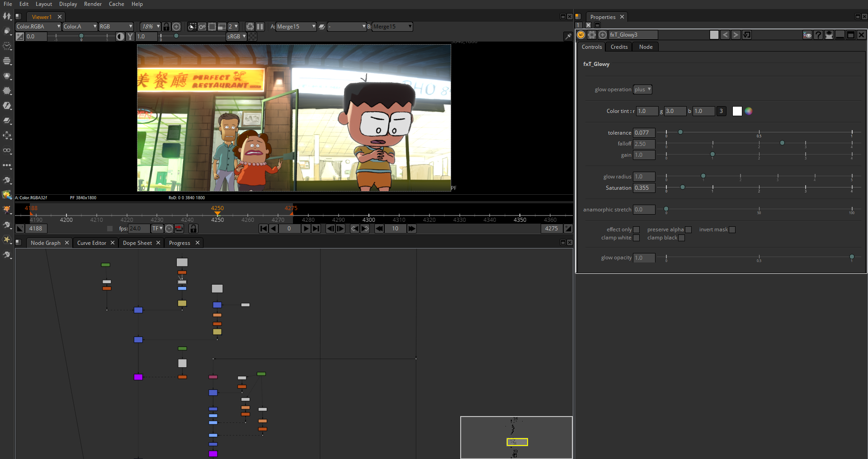Open the glow operation plus dropdown
868x459 pixels.
[642, 89]
